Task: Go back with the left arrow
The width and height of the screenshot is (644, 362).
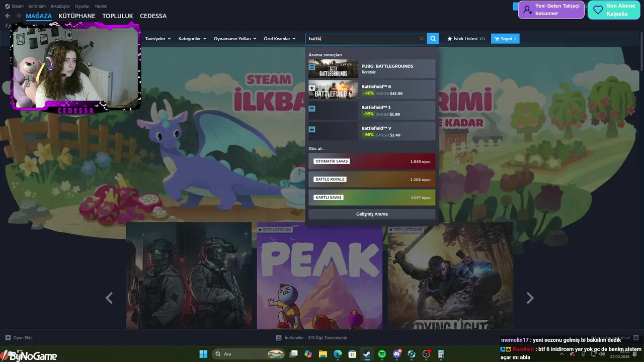Action: (x=8, y=16)
